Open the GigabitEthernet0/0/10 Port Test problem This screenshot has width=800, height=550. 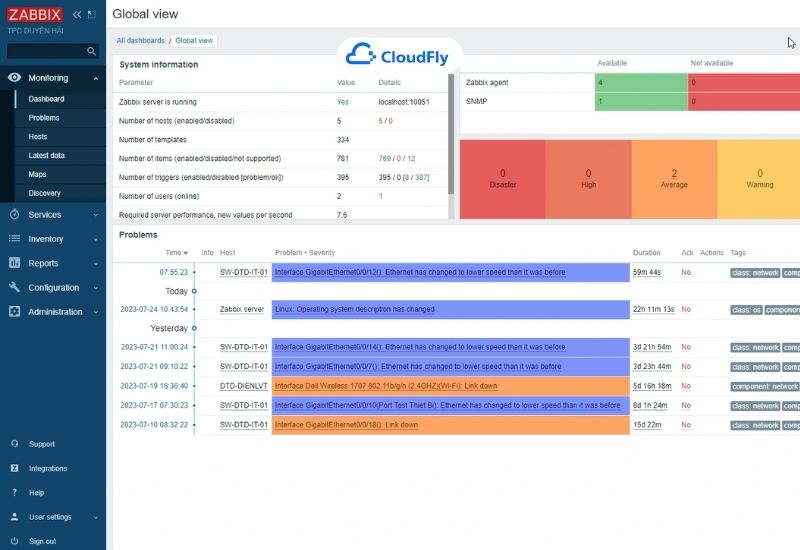pyautogui.click(x=447, y=405)
